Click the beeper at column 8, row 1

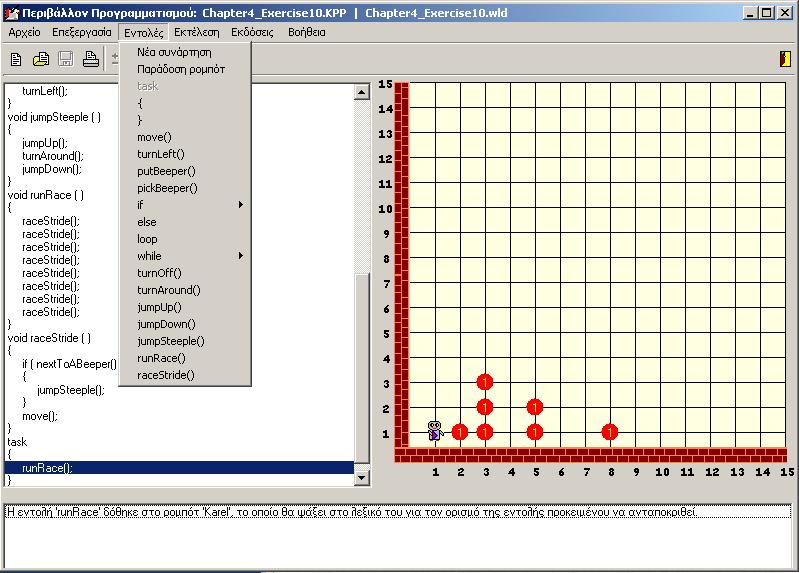609,432
